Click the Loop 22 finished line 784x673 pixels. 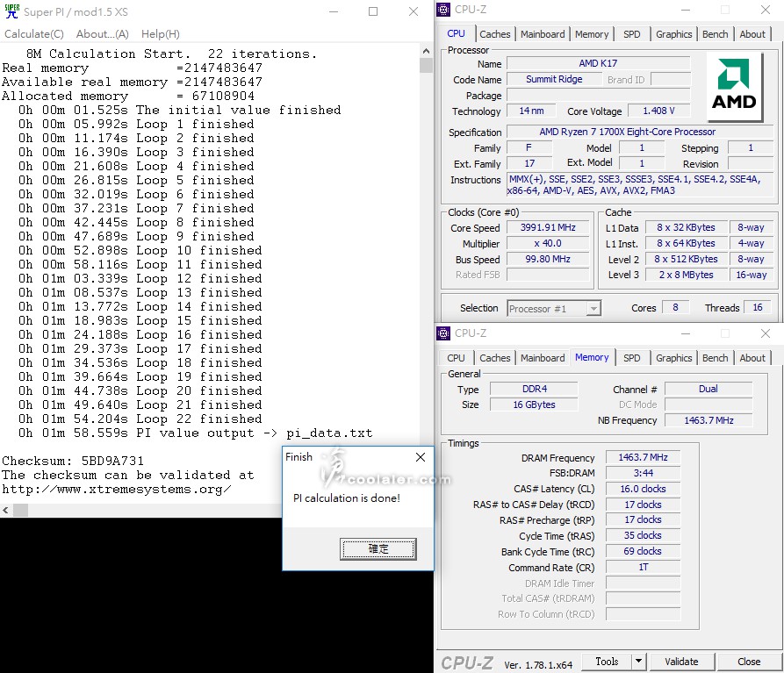[x=140, y=419]
